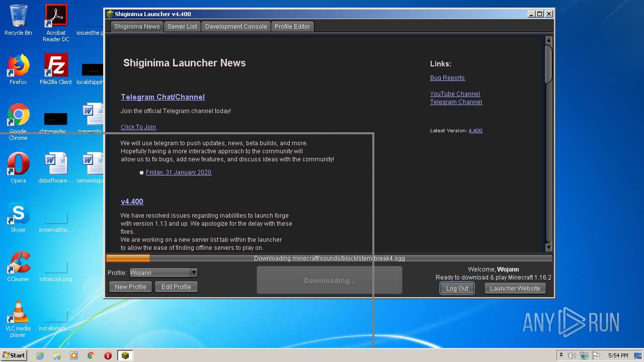Switch to Shiginima News tab
Screen dimensions: 644x362
pyautogui.click(x=137, y=27)
